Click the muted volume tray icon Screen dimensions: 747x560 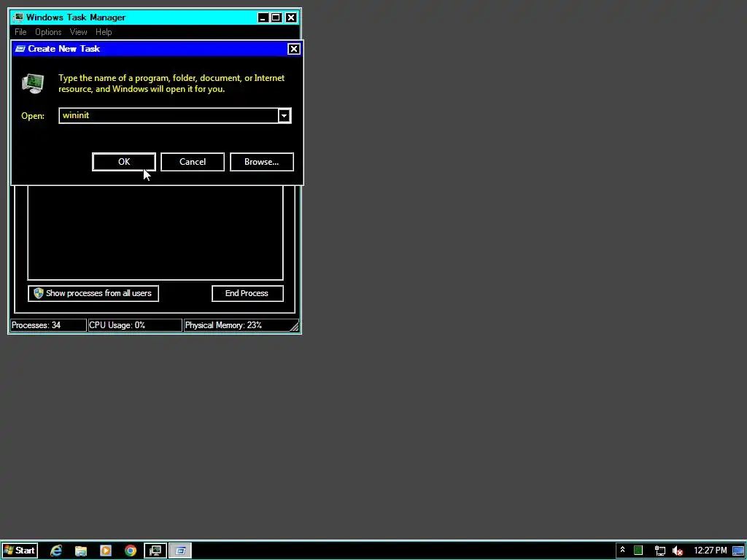tap(678, 551)
